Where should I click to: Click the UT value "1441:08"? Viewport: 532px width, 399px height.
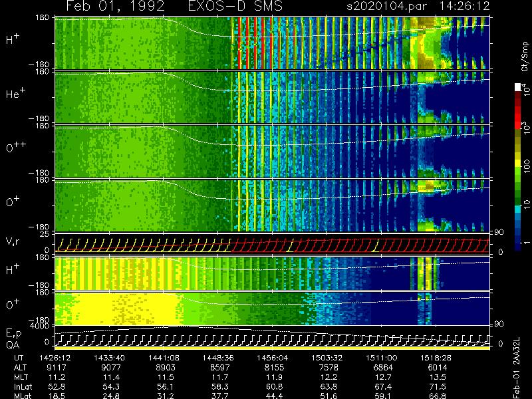(164, 358)
